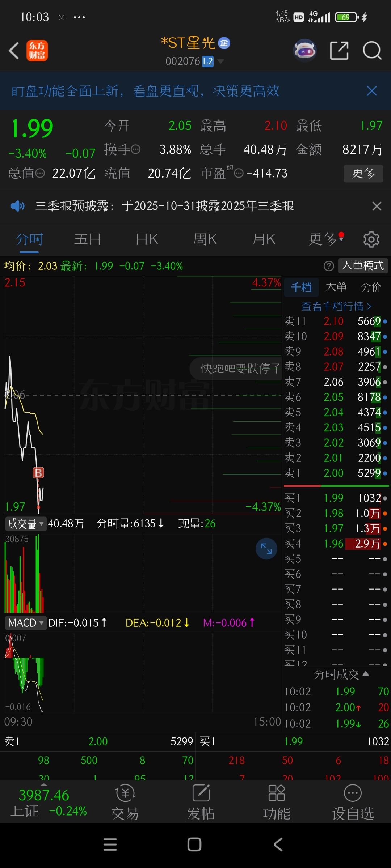The width and height of the screenshot is (391, 868).
Task: Open the 三季报预披露 notice
Action: pos(165,206)
